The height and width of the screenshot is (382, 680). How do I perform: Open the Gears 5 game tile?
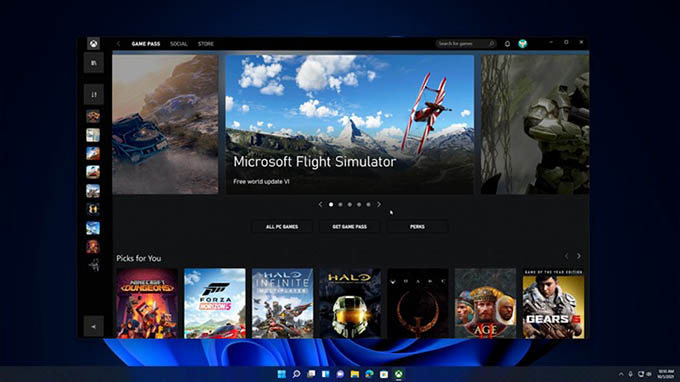tap(553, 303)
